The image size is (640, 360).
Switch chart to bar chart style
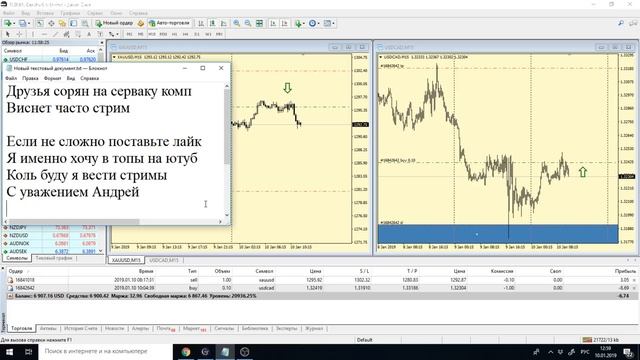[201, 23]
